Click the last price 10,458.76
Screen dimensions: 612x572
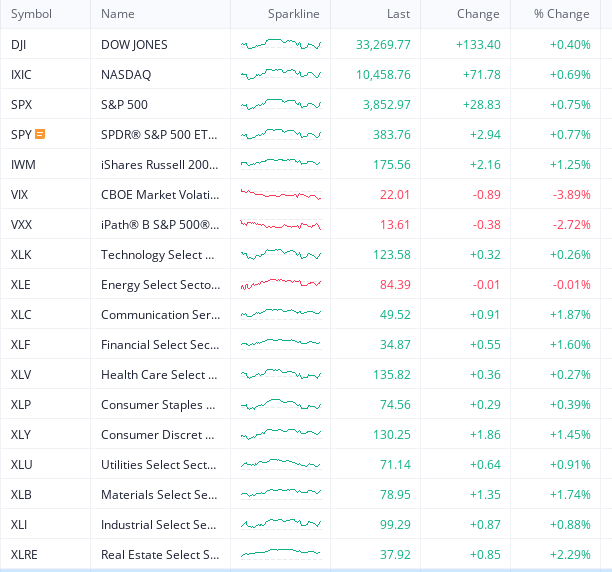(383, 75)
